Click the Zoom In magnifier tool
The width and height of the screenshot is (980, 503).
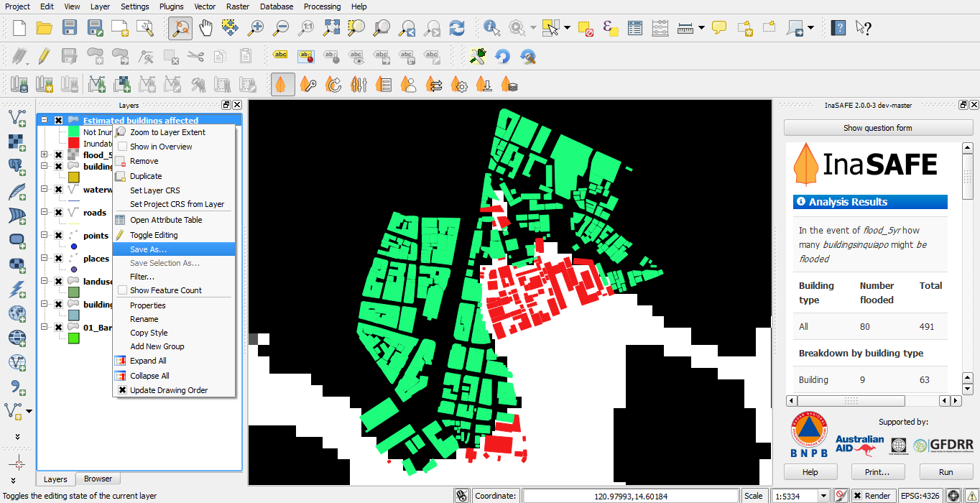coord(256,28)
